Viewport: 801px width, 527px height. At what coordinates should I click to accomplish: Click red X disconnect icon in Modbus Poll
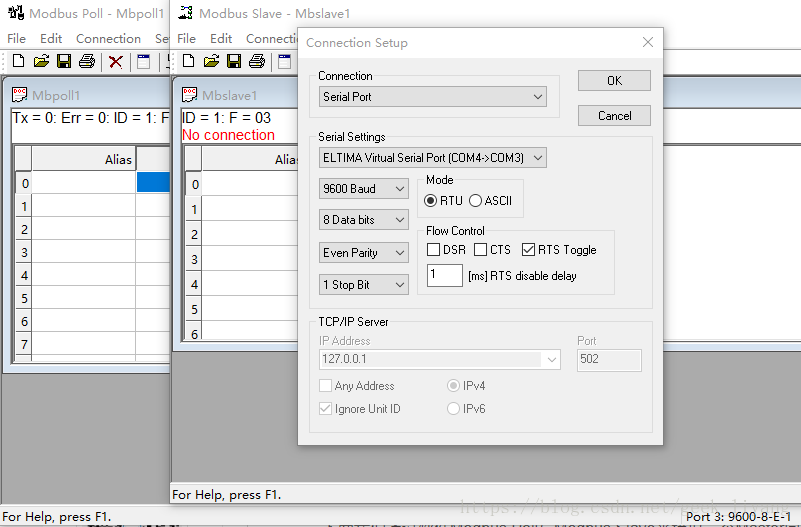point(115,62)
